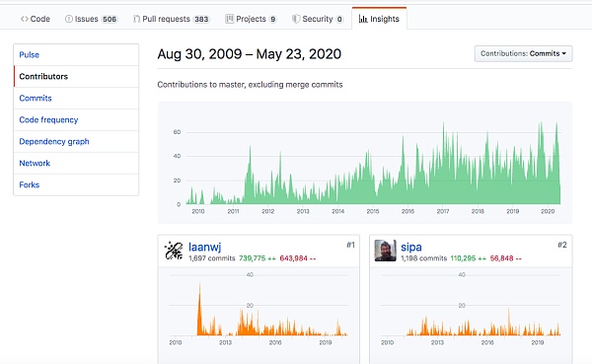
Task: Visit the laanwj profile link
Action: pos(204,247)
